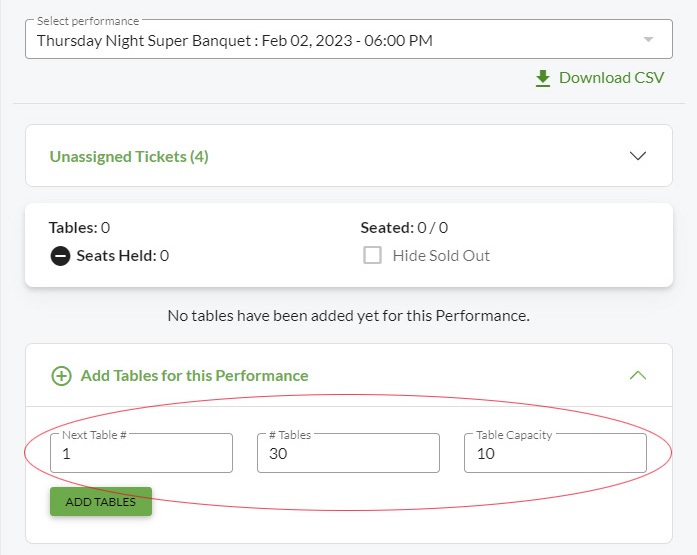Viewport: 697px width, 555px height.
Task: Click the Seats Held: 0 label
Action: [123, 256]
